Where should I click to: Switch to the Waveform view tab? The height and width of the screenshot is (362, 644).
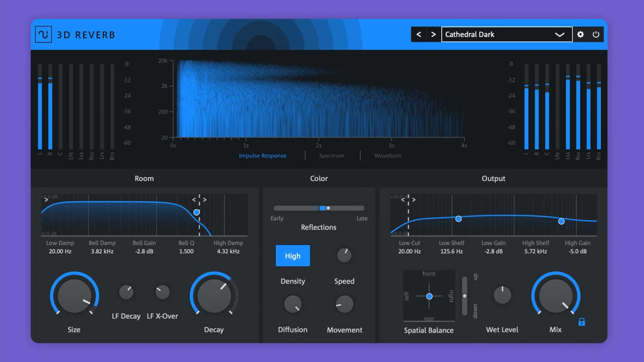(x=388, y=156)
